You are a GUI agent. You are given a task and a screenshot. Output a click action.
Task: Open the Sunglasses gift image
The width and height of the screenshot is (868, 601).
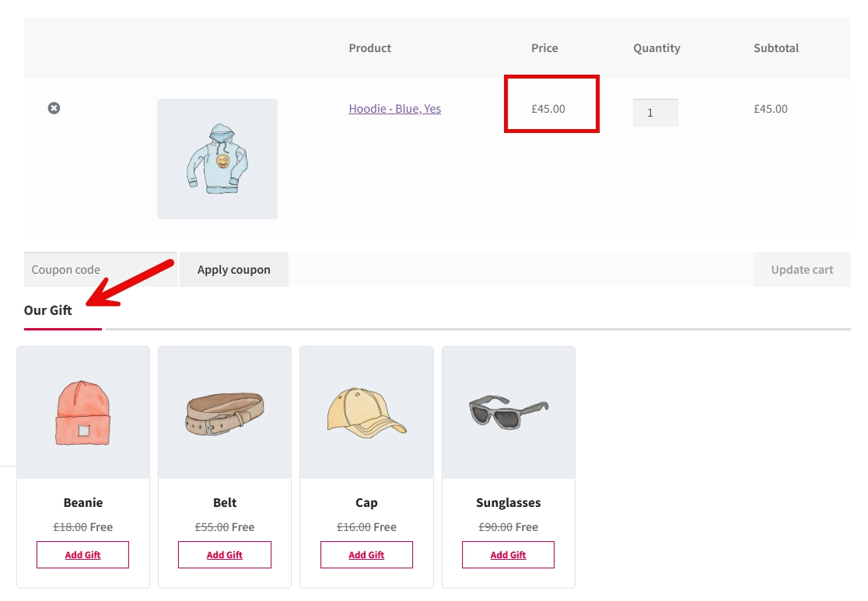point(508,413)
